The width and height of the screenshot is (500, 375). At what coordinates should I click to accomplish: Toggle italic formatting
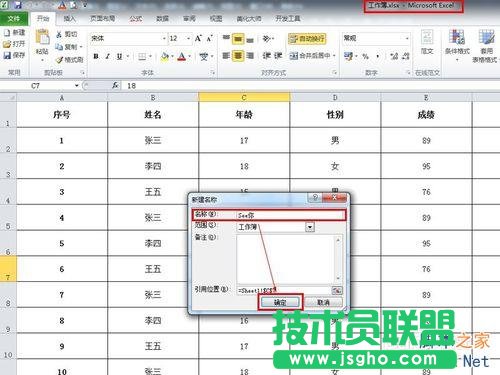coord(107,57)
